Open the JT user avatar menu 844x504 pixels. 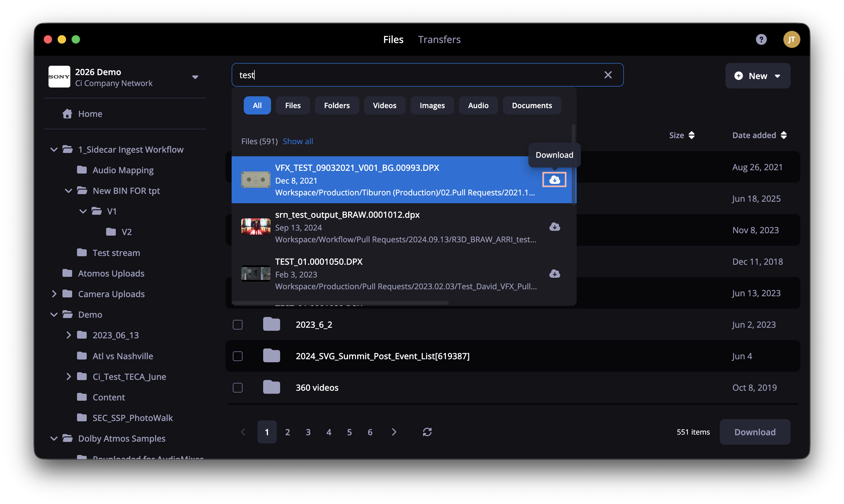coord(791,39)
